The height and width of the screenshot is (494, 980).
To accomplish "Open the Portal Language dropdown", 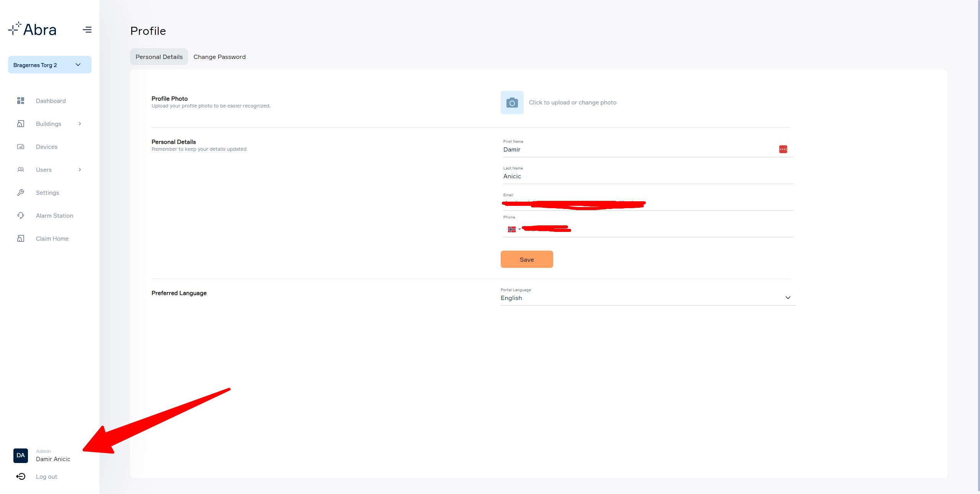I will tap(648, 298).
